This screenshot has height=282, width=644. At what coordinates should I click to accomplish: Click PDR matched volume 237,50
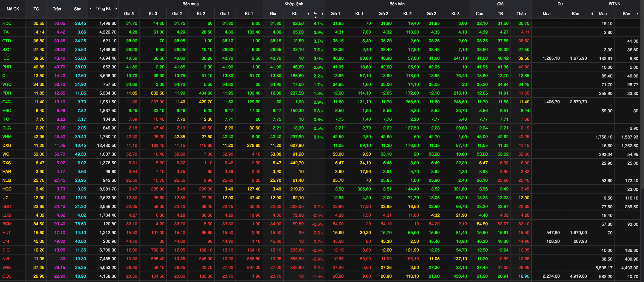(297, 93)
